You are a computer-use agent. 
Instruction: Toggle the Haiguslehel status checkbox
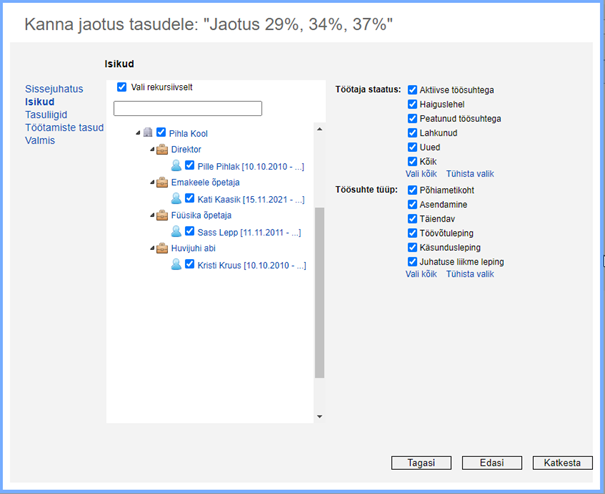[412, 104]
